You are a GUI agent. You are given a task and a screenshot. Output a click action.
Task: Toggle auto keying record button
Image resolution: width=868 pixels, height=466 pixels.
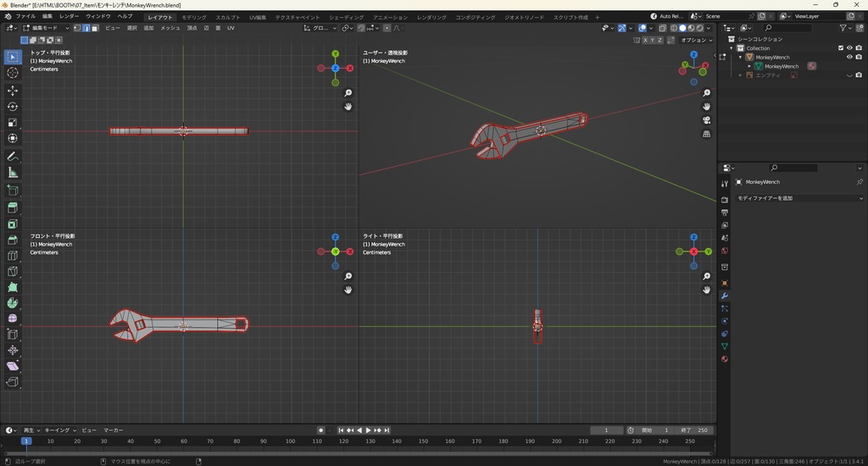point(320,430)
